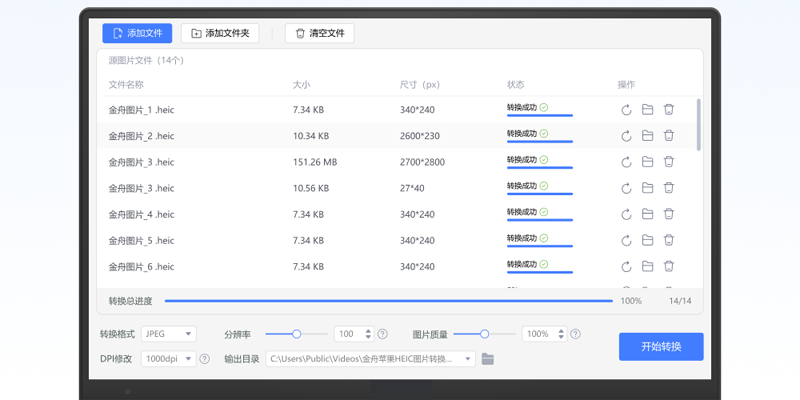
Task: Expand the 1000dpi DPI修改 dropdown
Action: pos(168,359)
